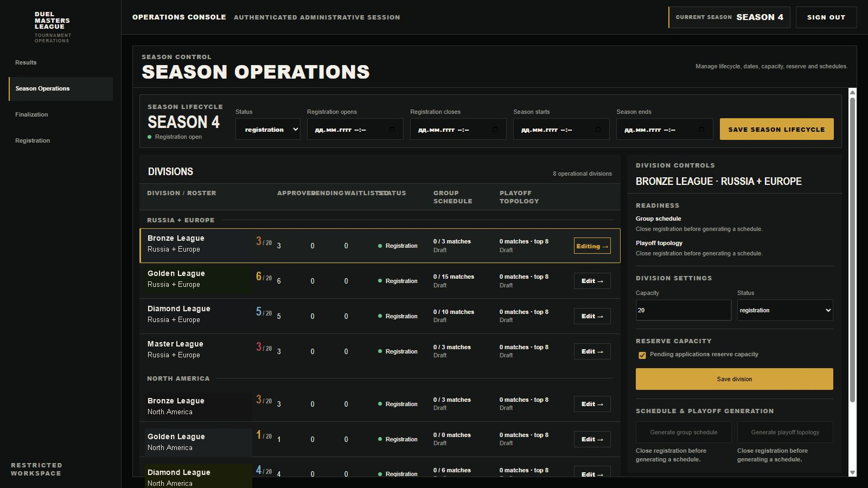
Task: Click '8 operational divisions' text
Action: tap(582, 174)
